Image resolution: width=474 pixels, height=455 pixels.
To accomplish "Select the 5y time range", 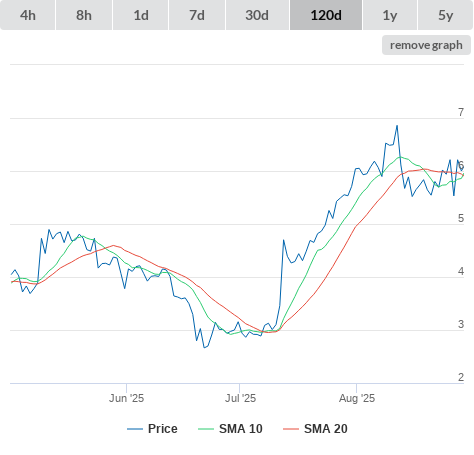I will pos(445,15).
